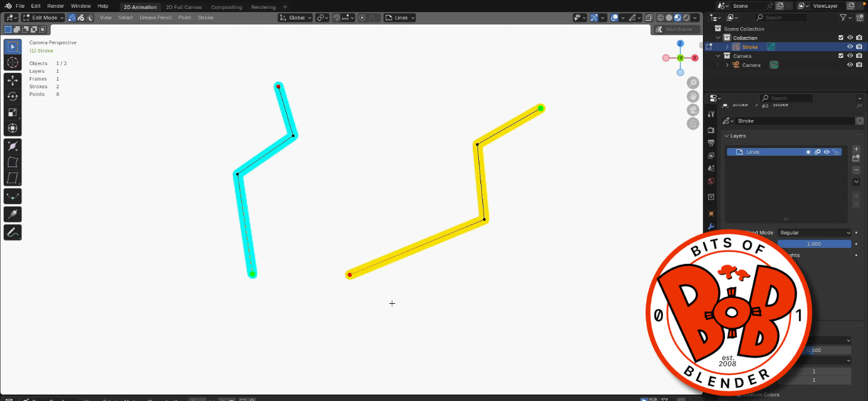Select the Move tool

point(13,81)
